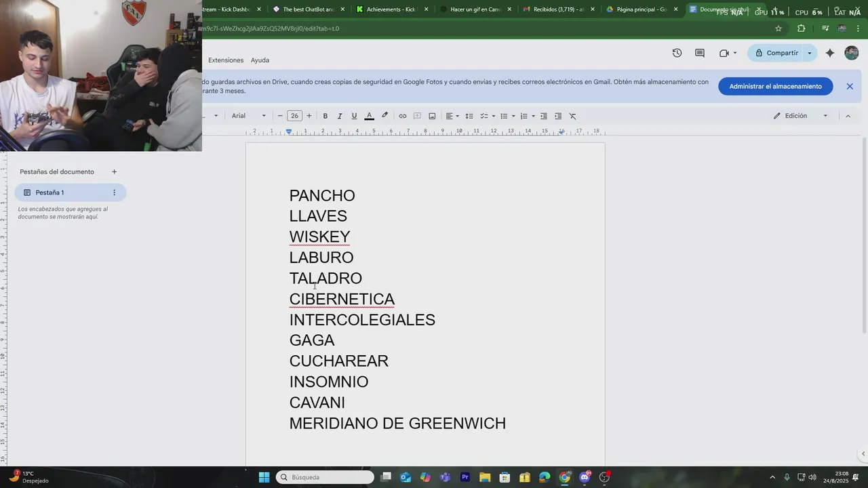
Task: Expand the bulleted list options arrow
Action: click(513, 116)
